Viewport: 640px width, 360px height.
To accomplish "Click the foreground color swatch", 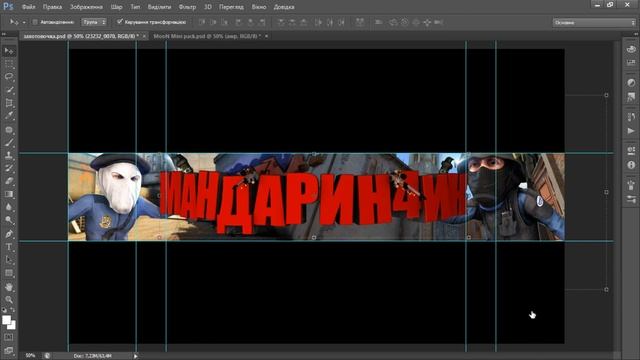I will (6, 320).
